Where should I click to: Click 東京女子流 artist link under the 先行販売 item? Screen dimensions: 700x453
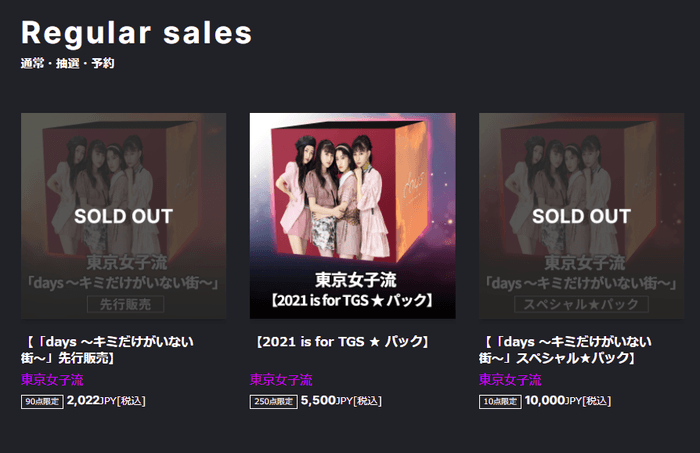tap(52, 380)
